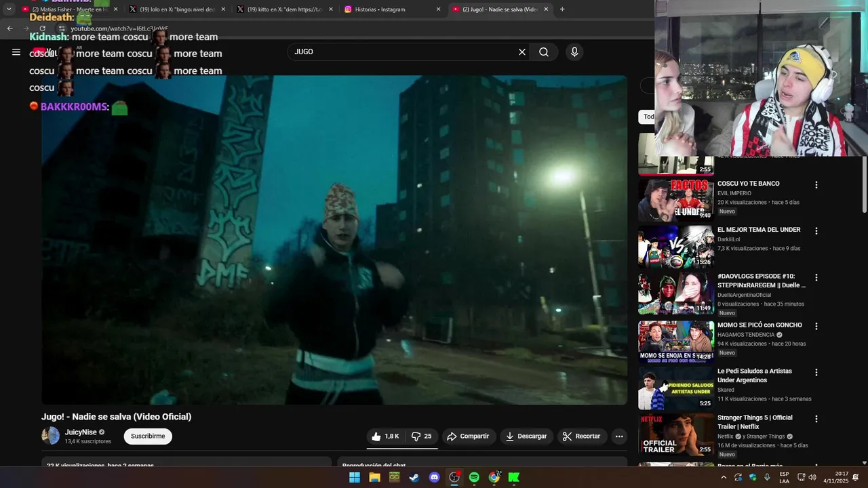Open the Windows Start menu
Screen dimensions: 868x488
(x=355, y=477)
